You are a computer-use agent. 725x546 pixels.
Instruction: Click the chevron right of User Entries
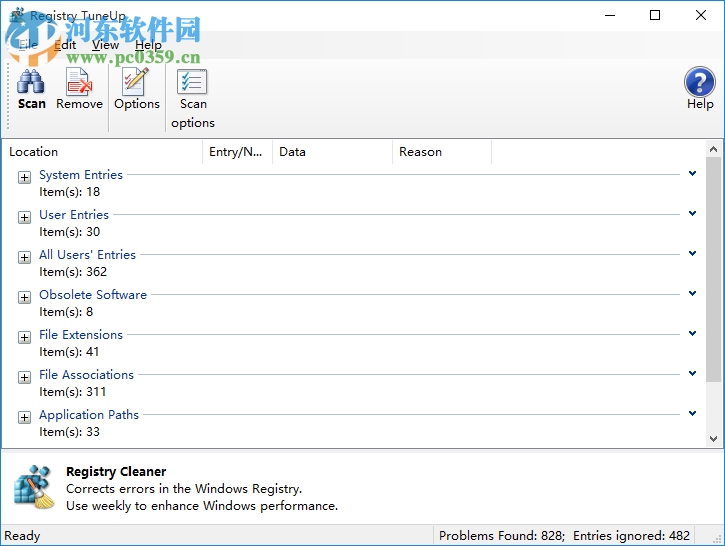[x=692, y=213]
